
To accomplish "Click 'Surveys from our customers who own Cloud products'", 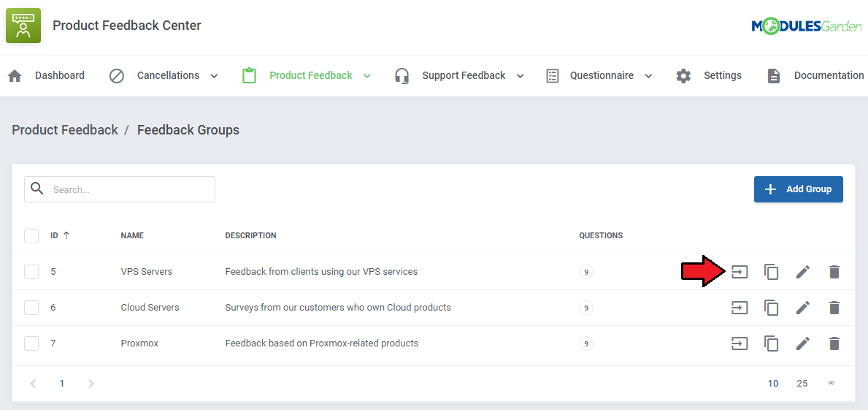I will pos(338,308).
